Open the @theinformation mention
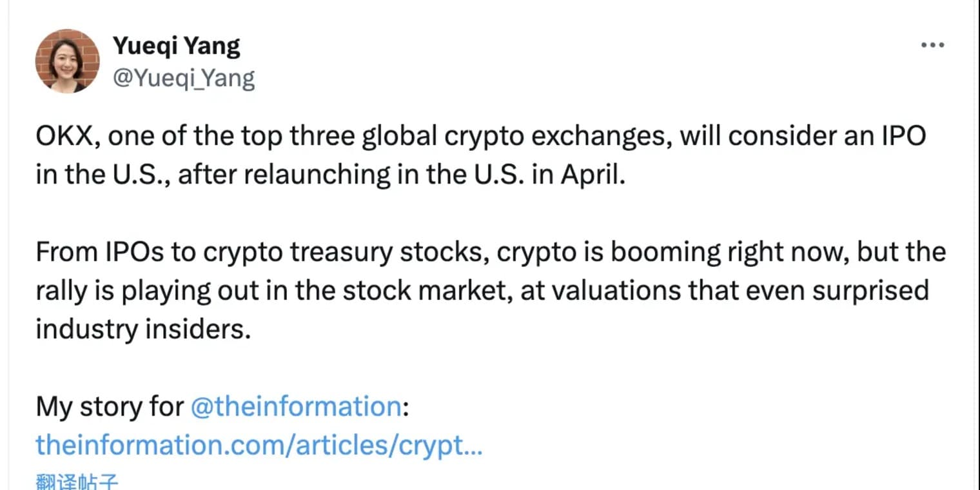 pyautogui.click(x=297, y=407)
